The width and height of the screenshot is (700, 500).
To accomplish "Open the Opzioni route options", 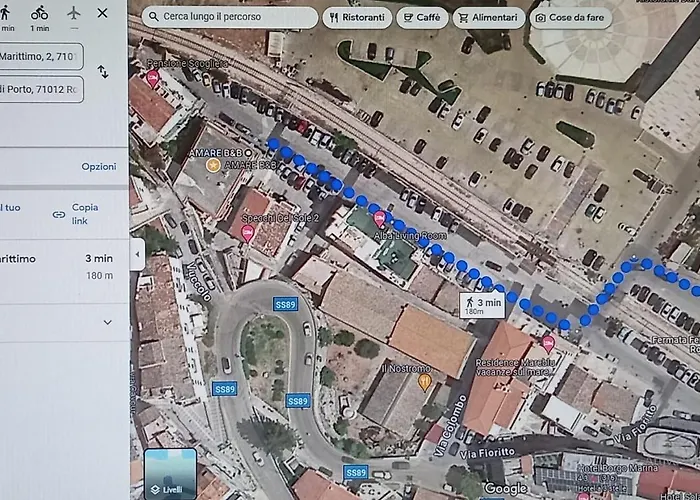I will click(x=99, y=167).
